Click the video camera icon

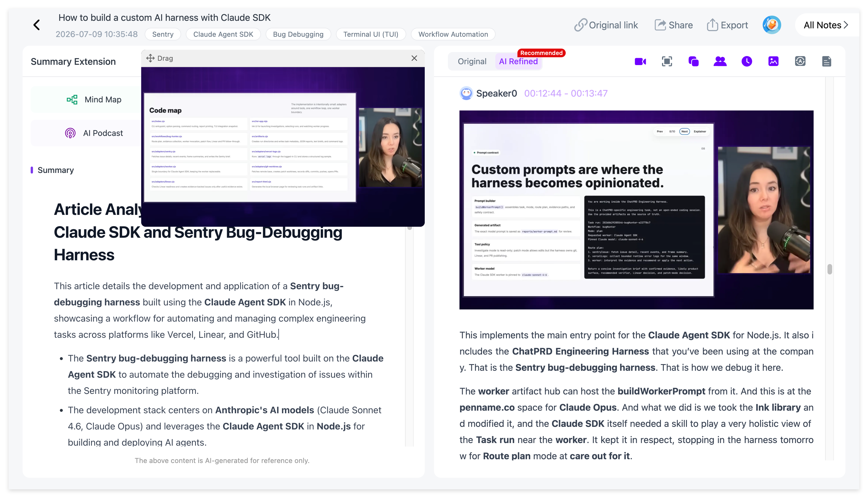coord(640,61)
